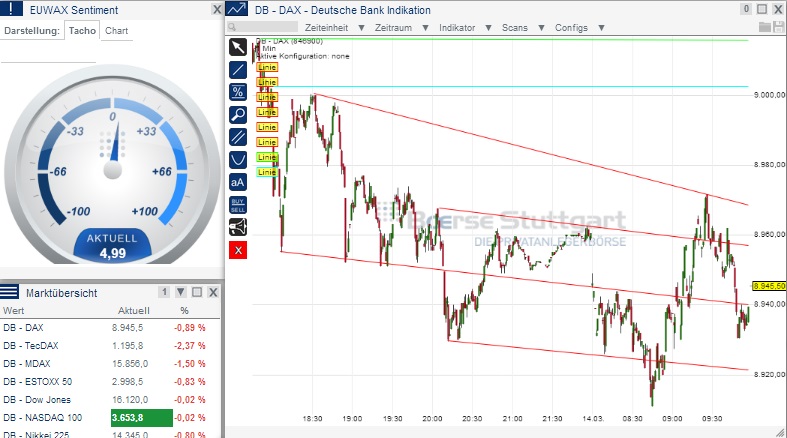
Task: Open the Configs dropdown
Action: [579, 28]
